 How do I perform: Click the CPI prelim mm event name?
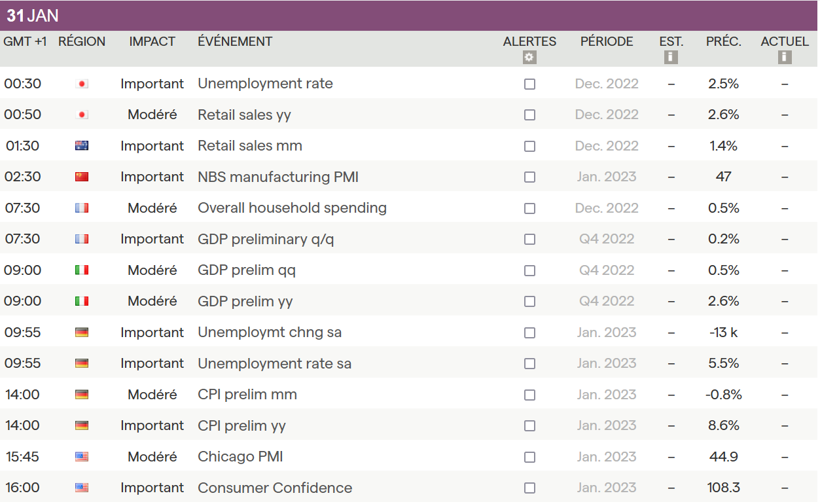(x=247, y=395)
